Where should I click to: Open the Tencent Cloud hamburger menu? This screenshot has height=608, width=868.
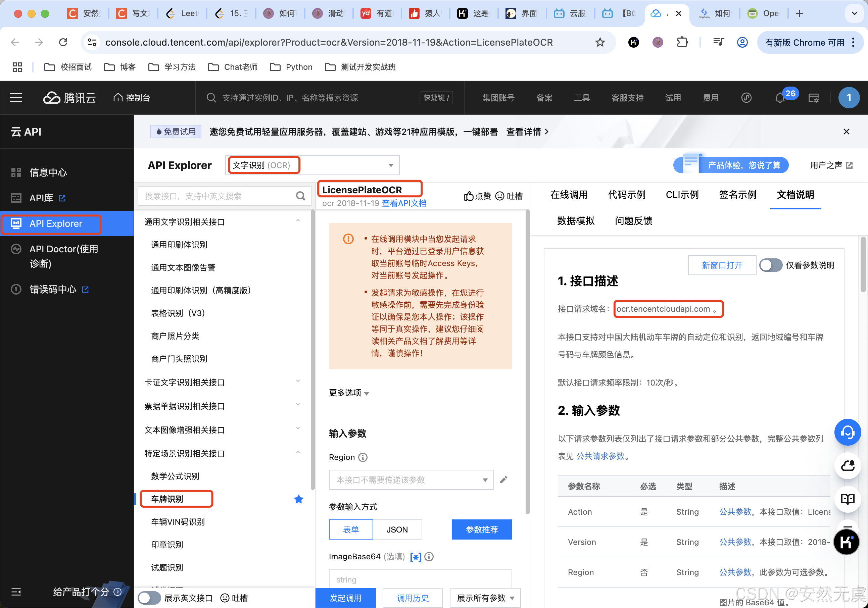16,98
